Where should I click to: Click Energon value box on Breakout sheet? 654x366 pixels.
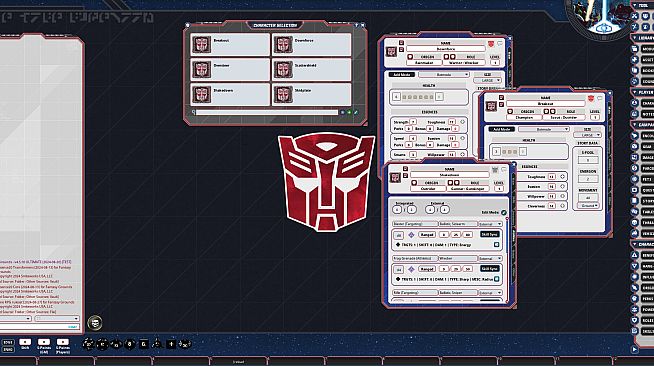588,179
